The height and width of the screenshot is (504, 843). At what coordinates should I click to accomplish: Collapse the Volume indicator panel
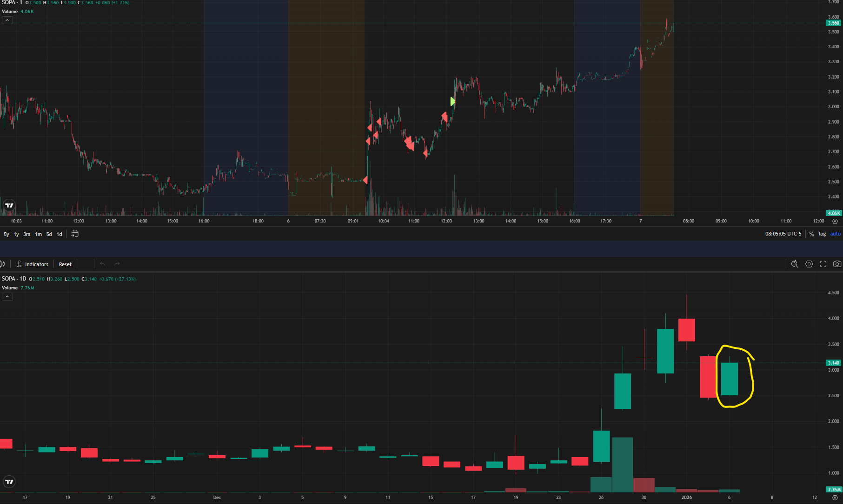[x=7, y=20]
